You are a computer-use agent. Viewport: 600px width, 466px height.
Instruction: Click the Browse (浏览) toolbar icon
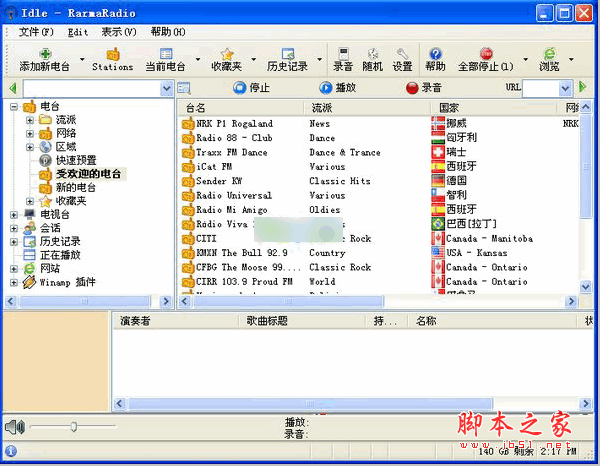tap(550, 54)
